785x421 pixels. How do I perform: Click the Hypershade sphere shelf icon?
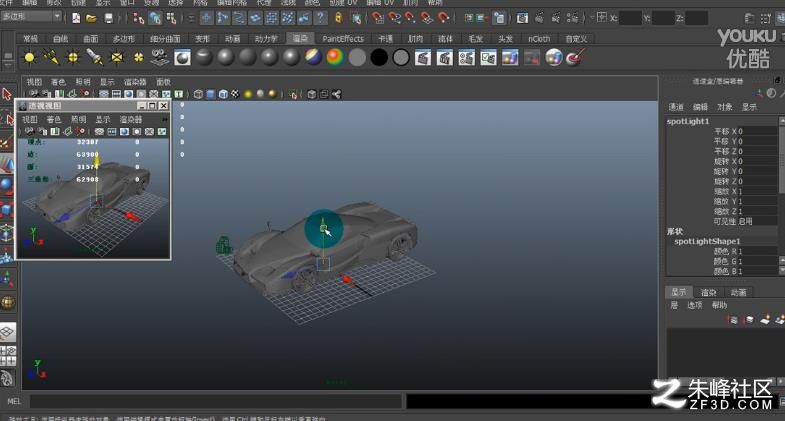pyautogui.click(x=554, y=58)
